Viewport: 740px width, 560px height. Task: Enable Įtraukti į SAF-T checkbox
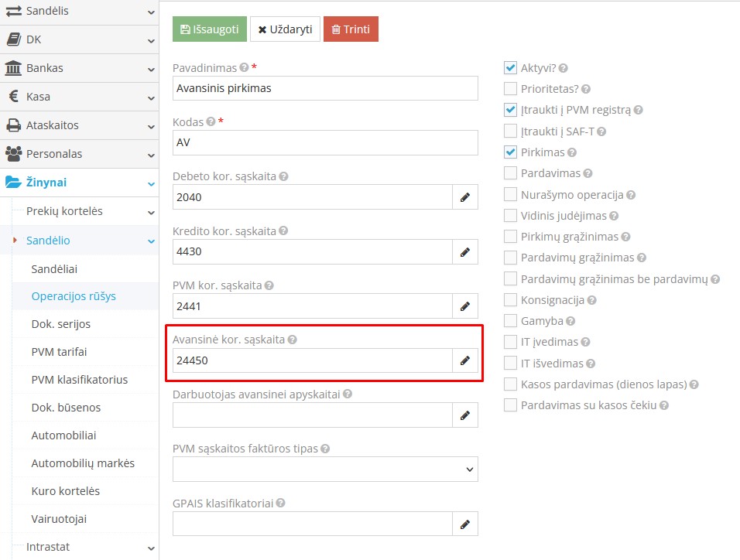click(x=510, y=131)
